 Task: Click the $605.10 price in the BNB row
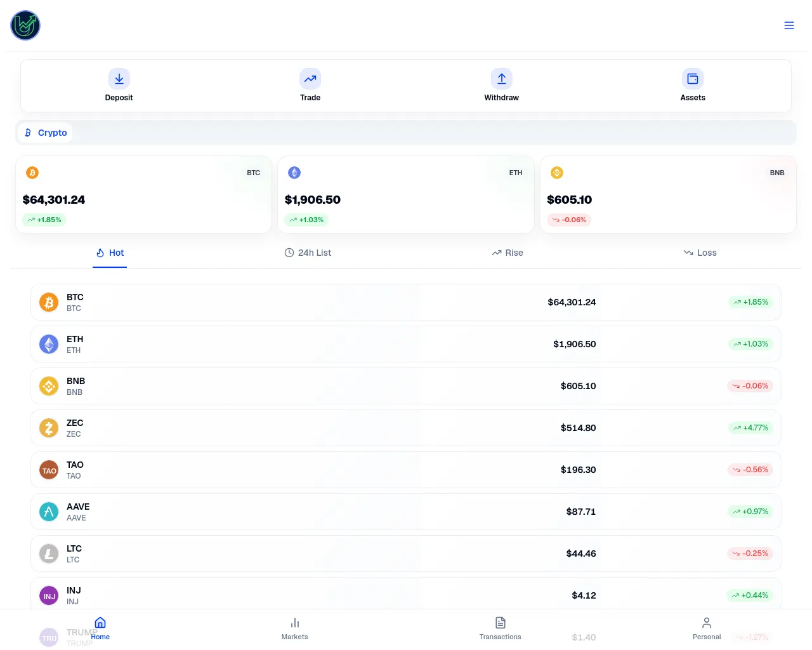click(x=578, y=386)
